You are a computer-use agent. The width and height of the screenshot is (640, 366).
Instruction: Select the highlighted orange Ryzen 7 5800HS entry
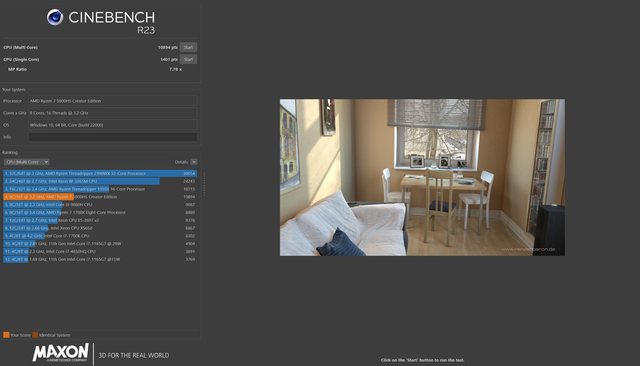pyautogui.click(x=100, y=197)
